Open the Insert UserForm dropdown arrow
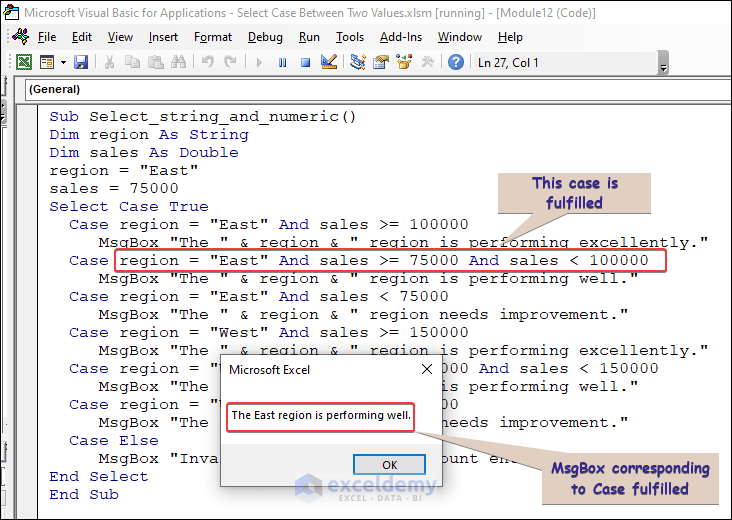Image resolution: width=732 pixels, height=520 pixels. [x=63, y=62]
